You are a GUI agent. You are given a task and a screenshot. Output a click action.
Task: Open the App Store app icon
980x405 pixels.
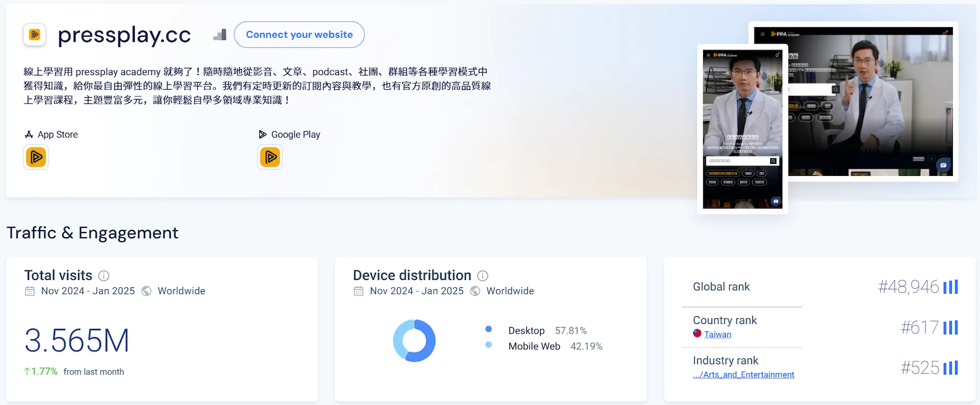(36, 157)
